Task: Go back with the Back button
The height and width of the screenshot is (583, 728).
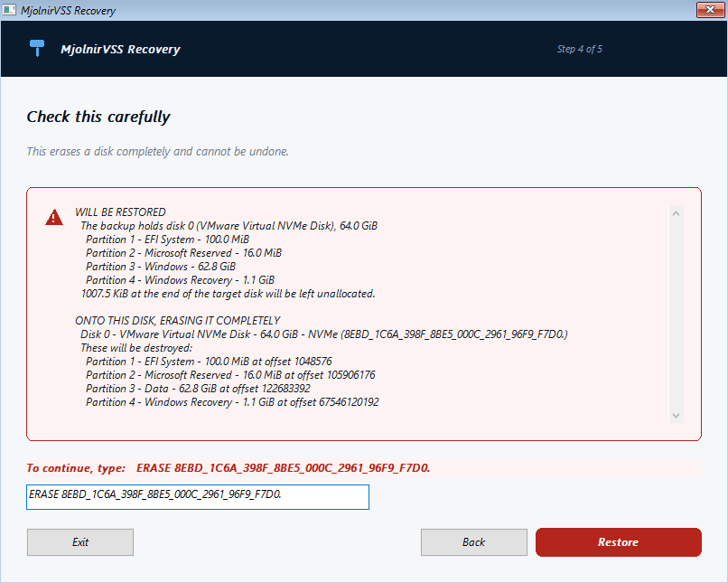Action: (473, 542)
